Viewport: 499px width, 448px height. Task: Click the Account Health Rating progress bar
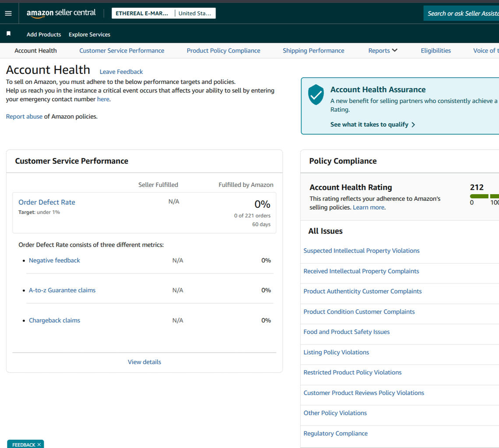[484, 196]
